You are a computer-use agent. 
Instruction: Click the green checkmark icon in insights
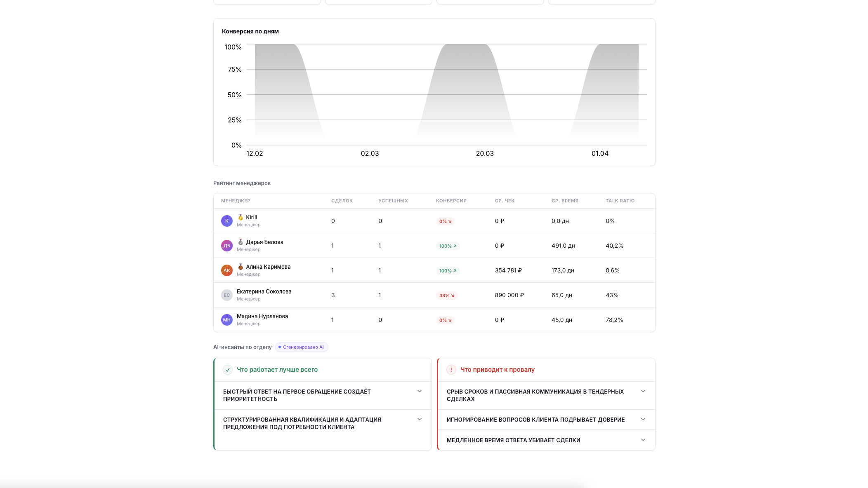tap(228, 370)
